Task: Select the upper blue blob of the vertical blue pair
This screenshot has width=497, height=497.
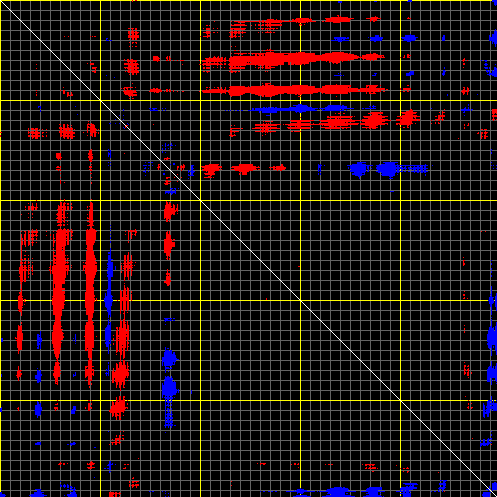Action: pyautogui.click(x=169, y=358)
